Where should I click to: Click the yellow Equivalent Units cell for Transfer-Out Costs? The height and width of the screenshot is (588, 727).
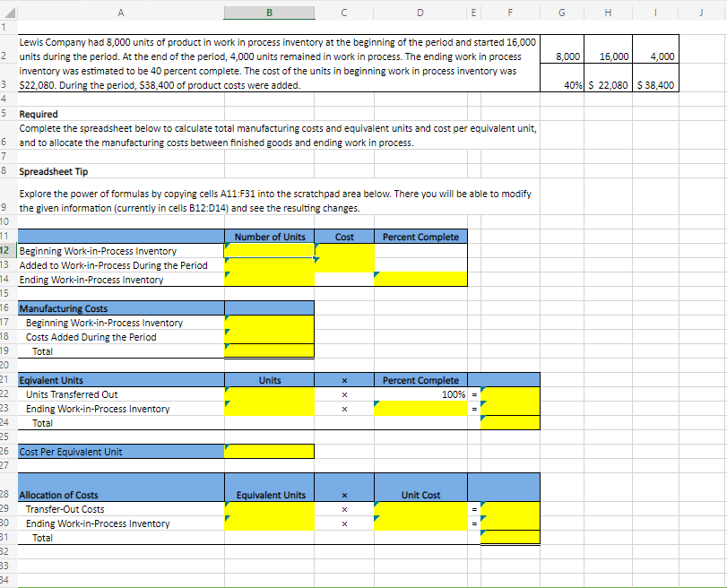pos(268,508)
